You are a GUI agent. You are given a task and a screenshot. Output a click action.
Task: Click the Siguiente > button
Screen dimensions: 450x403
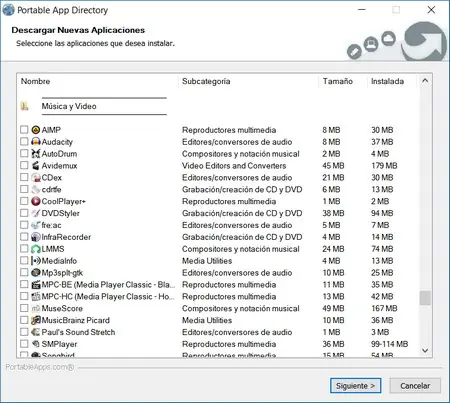point(355,386)
